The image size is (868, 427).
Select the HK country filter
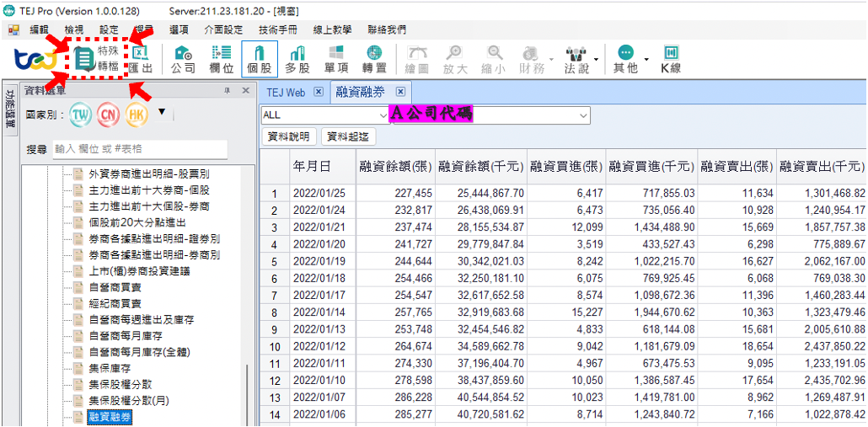[137, 115]
